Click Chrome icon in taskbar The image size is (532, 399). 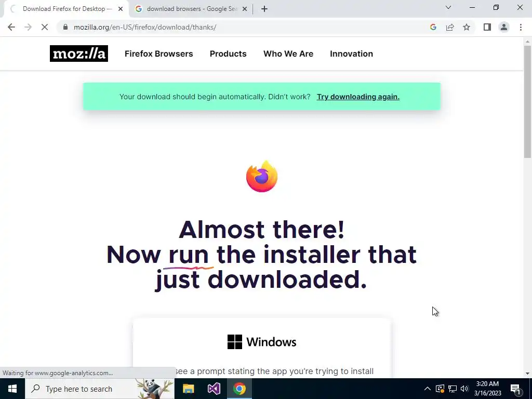click(x=239, y=389)
